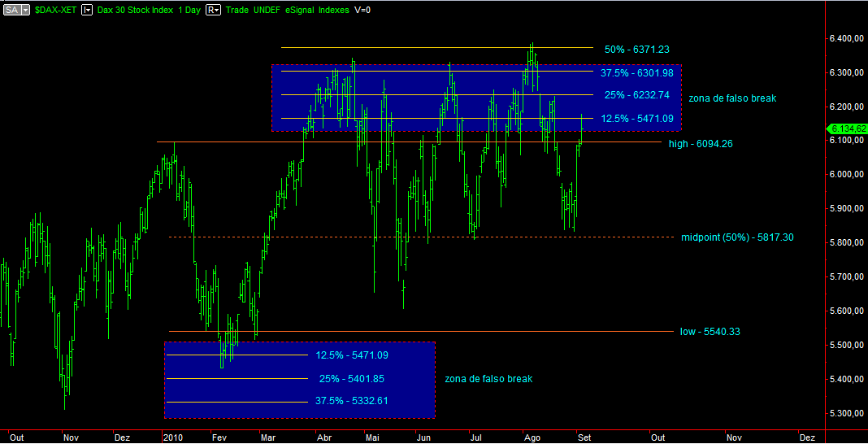
Task: Click the low - 5540.33 label
Action: (710, 332)
